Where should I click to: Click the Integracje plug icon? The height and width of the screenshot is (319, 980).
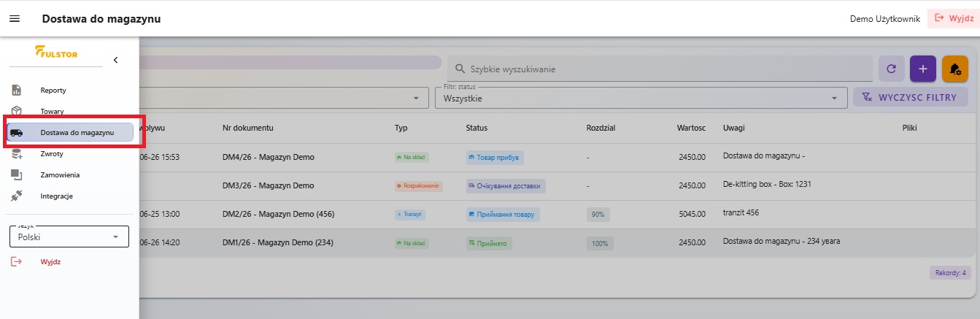(16, 196)
